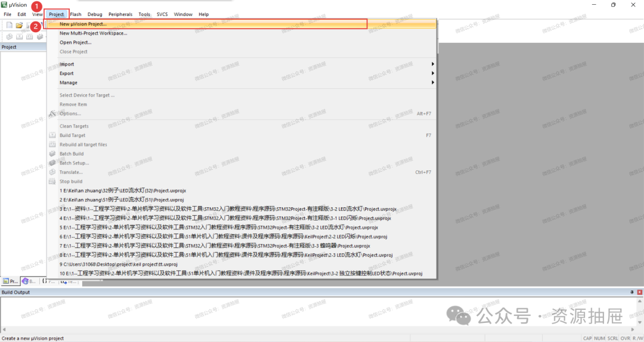This screenshot has width=644, height=342.
Task: Open the File menu
Action: click(8, 14)
